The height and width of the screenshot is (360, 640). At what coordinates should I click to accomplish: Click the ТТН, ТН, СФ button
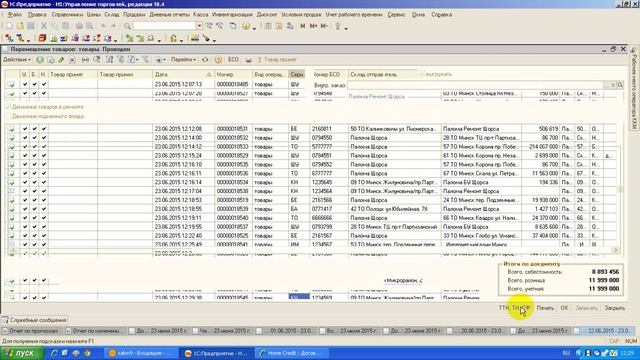pyautogui.click(x=514, y=308)
